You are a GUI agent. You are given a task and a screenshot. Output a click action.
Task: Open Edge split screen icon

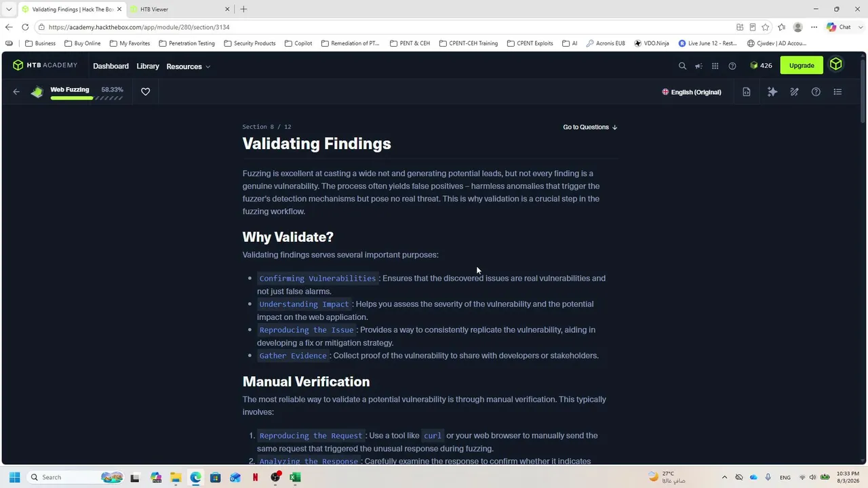[x=740, y=27]
